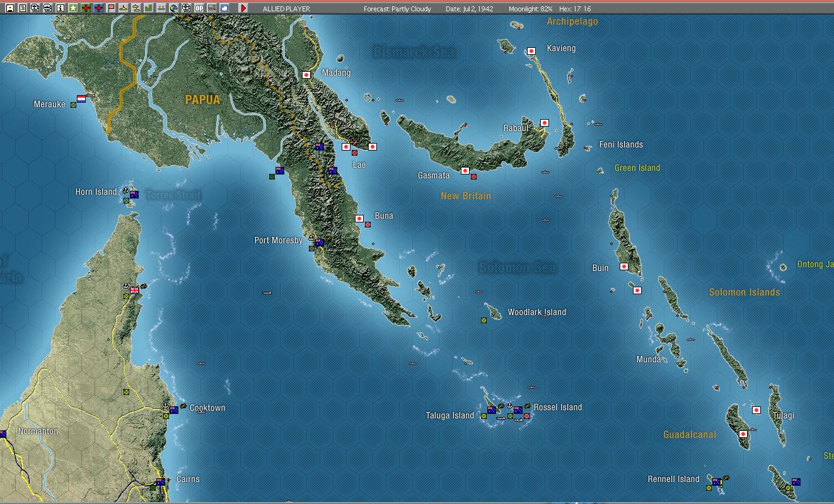
Task: Click the "Taluga Island" map label
Action: click(x=450, y=415)
